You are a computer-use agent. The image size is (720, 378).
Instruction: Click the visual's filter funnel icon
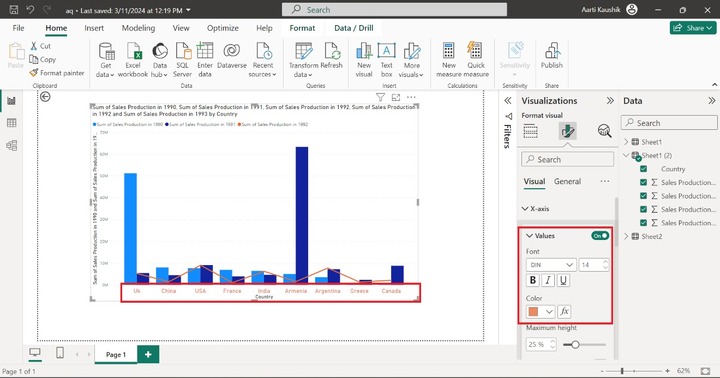380,97
